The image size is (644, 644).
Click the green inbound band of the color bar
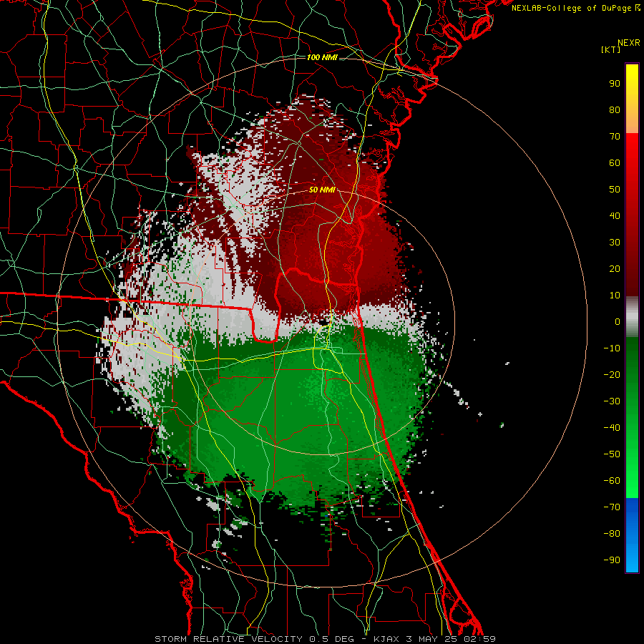pyautogui.click(x=632, y=418)
